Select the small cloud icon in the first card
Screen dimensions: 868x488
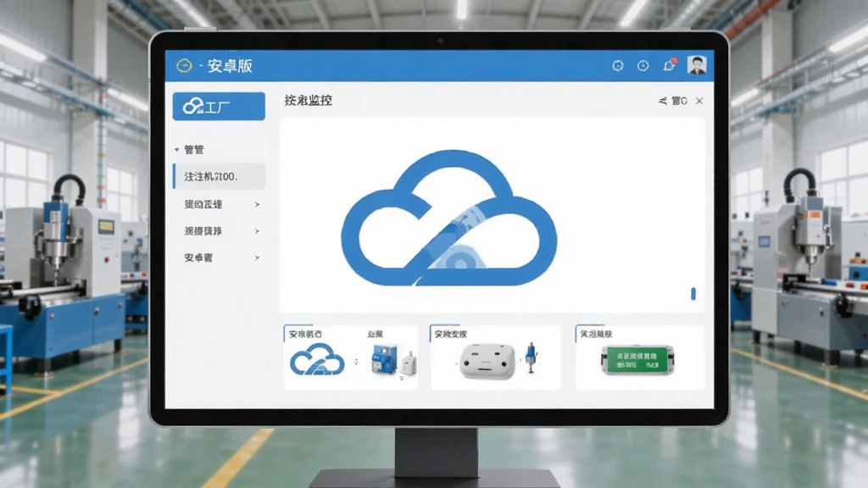point(317,358)
